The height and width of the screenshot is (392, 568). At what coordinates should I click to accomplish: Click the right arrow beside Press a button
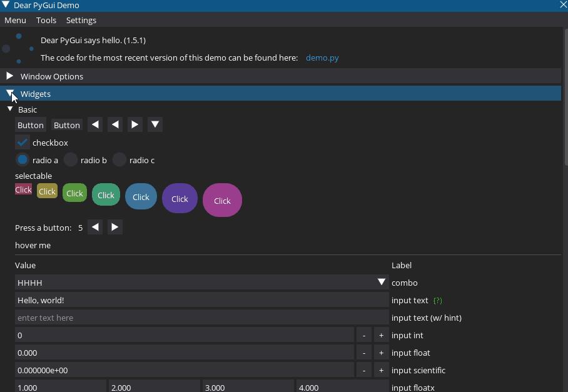click(115, 227)
